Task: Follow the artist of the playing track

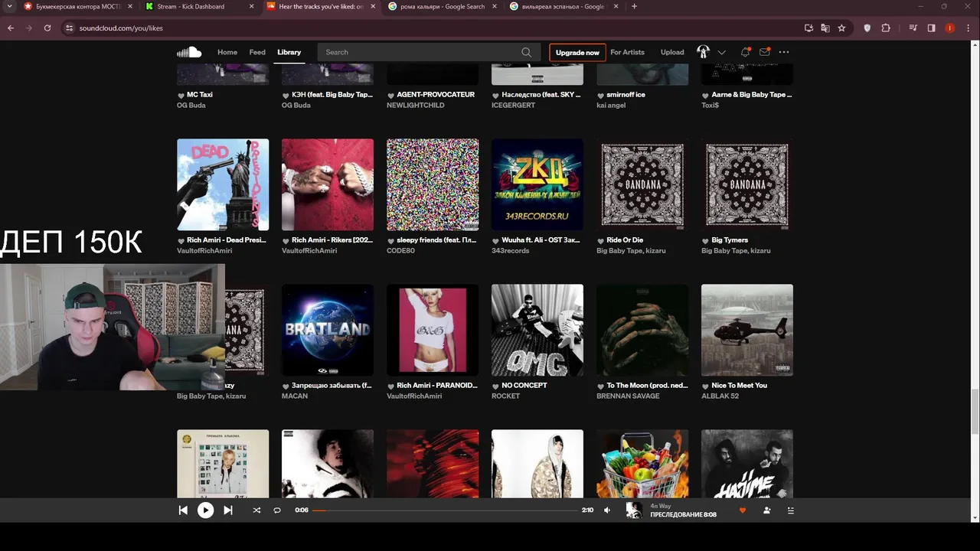Action: 766,510
